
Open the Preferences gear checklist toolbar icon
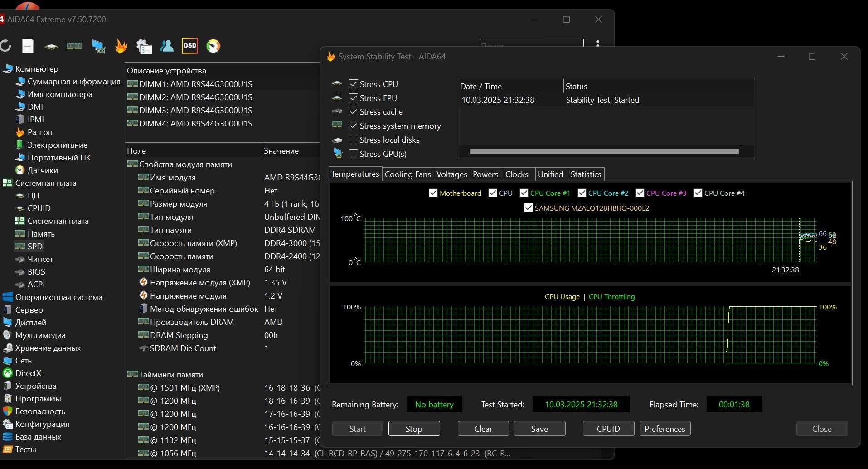[x=144, y=46]
